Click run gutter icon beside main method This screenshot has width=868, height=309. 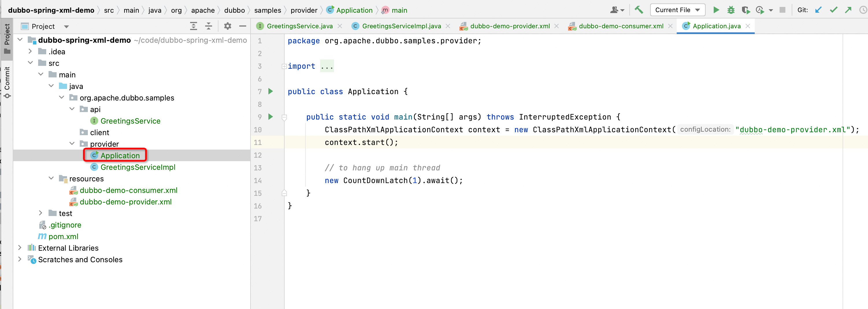(x=270, y=117)
